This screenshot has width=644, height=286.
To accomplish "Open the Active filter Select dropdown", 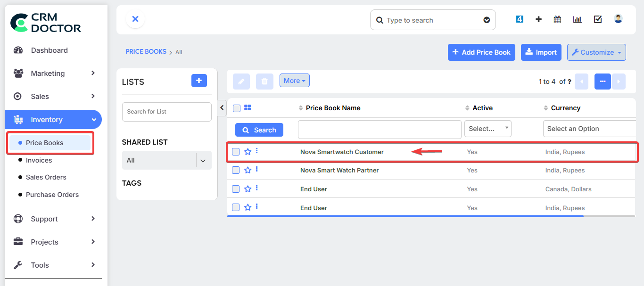I will point(487,129).
